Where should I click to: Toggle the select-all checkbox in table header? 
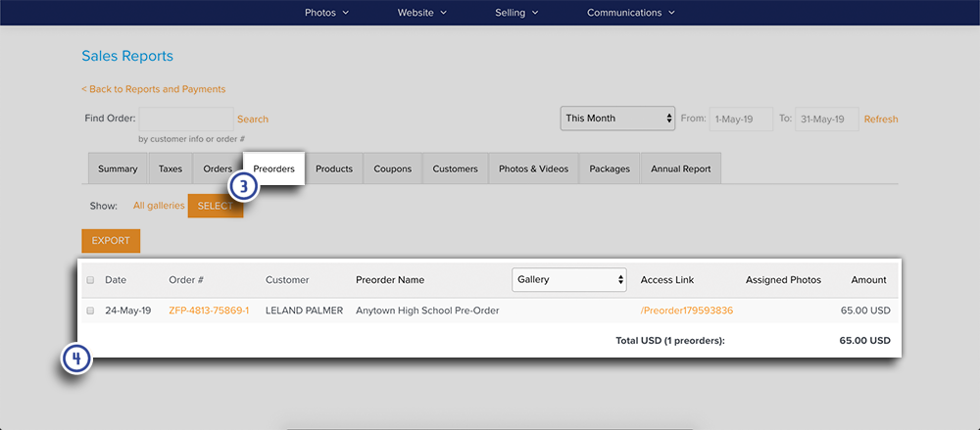pyautogui.click(x=90, y=280)
